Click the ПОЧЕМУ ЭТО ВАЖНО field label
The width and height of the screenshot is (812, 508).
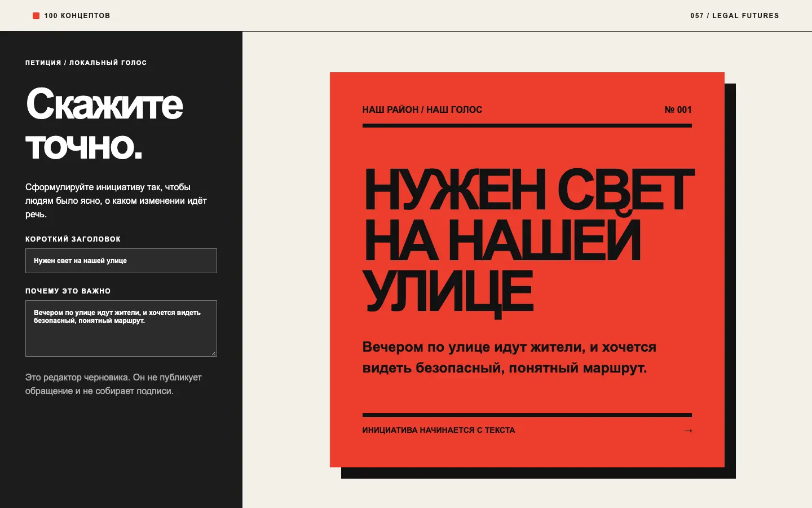[x=68, y=291]
